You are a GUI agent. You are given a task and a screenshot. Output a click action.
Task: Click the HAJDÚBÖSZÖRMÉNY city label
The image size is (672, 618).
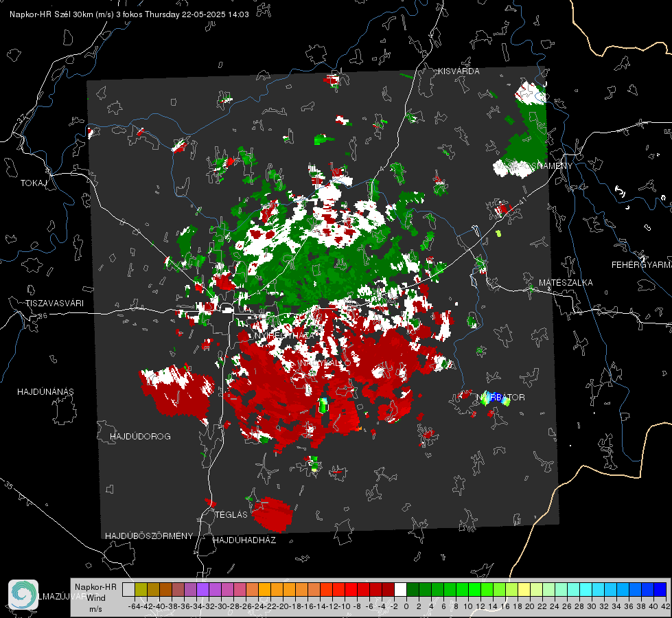[149, 536]
